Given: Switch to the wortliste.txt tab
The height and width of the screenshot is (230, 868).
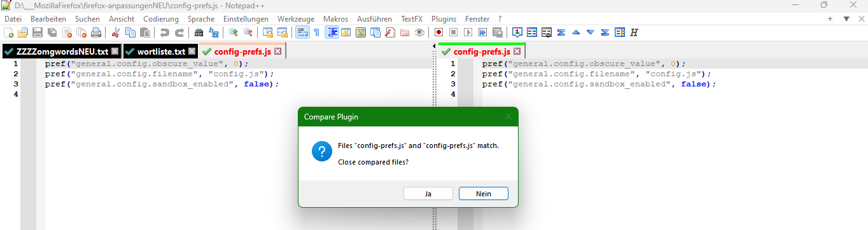Looking at the screenshot, I should (160, 51).
